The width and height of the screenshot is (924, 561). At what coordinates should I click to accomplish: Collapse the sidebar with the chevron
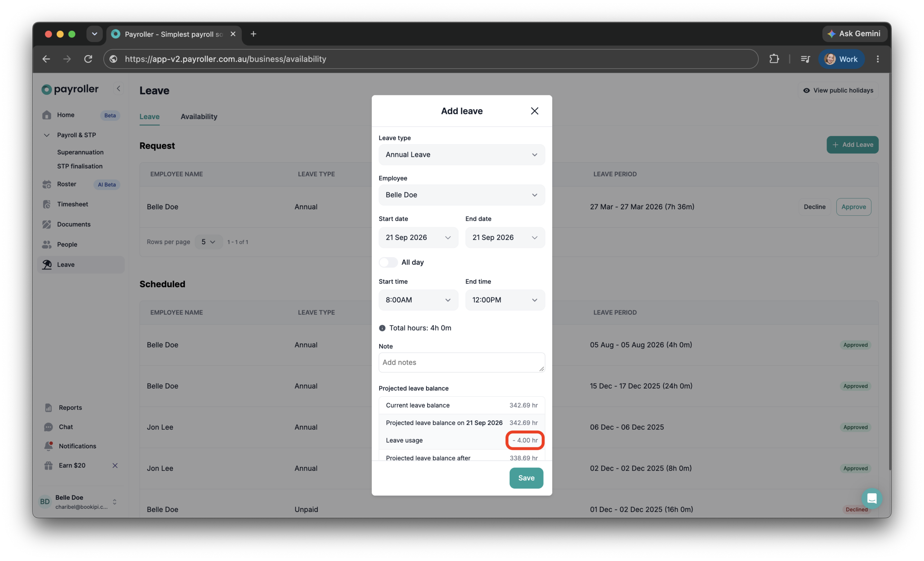tap(118, 89)
